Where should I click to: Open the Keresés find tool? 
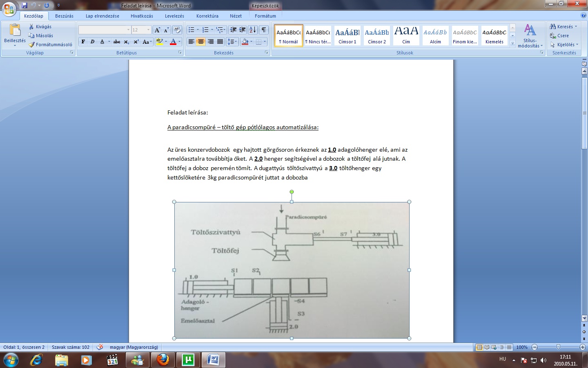tap(563, 27)
